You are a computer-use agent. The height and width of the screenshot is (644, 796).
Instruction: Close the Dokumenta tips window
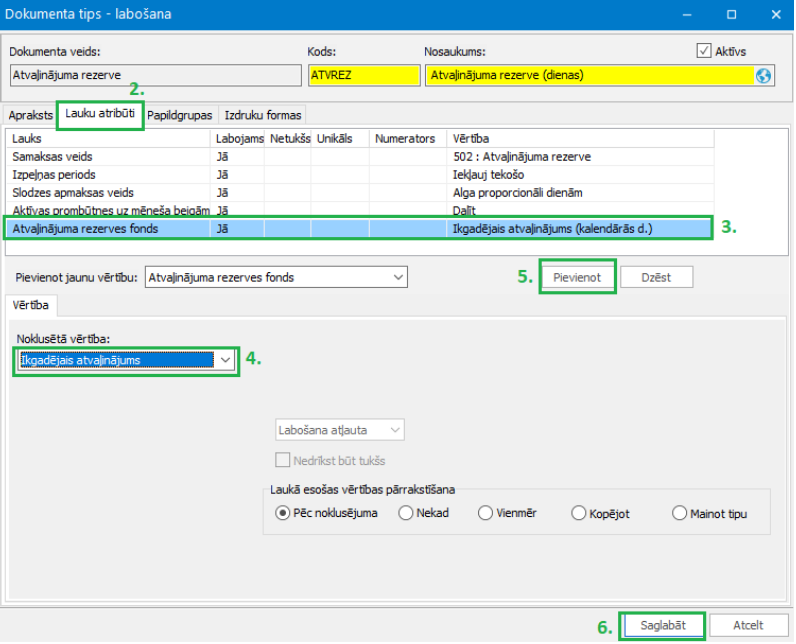pyautogui.click(x=776, y=14)
